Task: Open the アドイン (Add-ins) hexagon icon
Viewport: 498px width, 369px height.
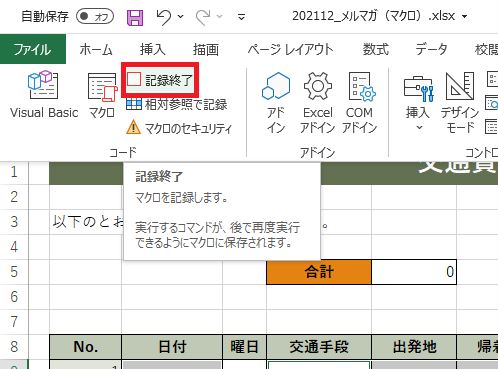Action: (x=276, y=103)
